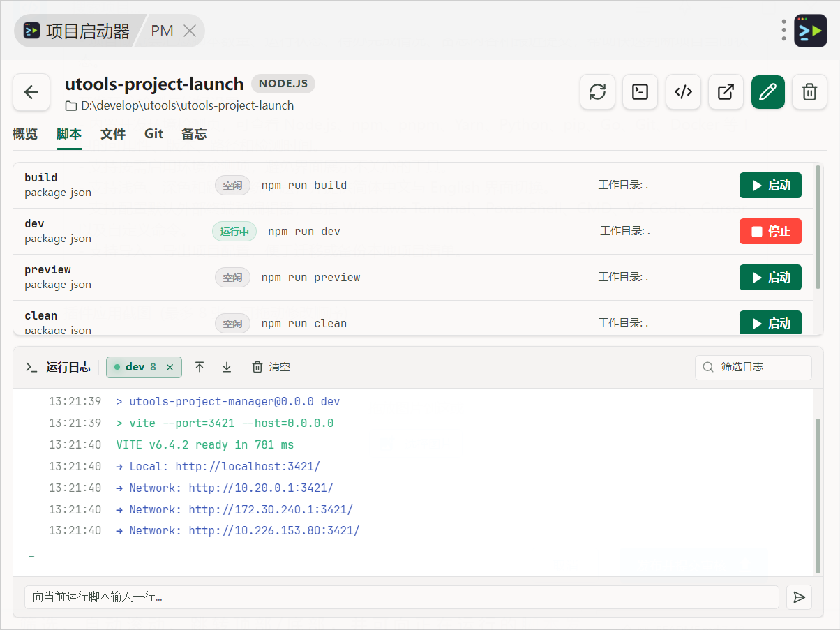Click the 项目启动器 title tab
The image size is (840, 630).
[77, 31]
